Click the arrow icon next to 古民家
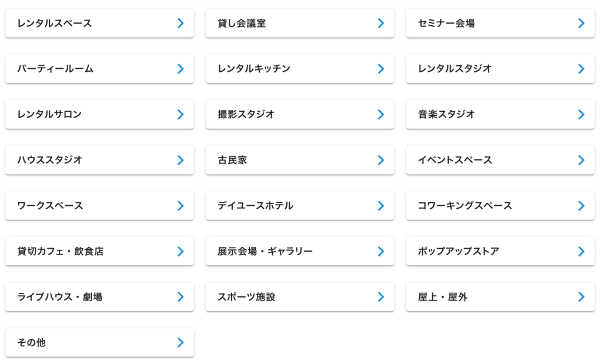Screen dimensions: 602x364 381,160
